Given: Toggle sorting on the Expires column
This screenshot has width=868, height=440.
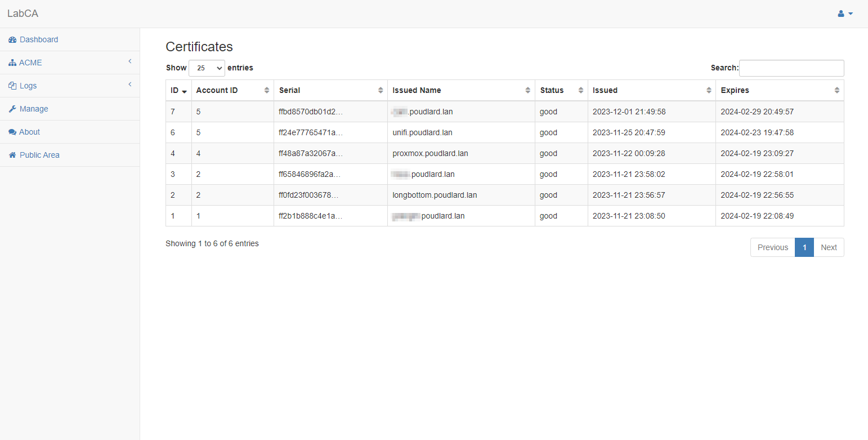Looking at the screenshot, I should [x=836, y=90].
